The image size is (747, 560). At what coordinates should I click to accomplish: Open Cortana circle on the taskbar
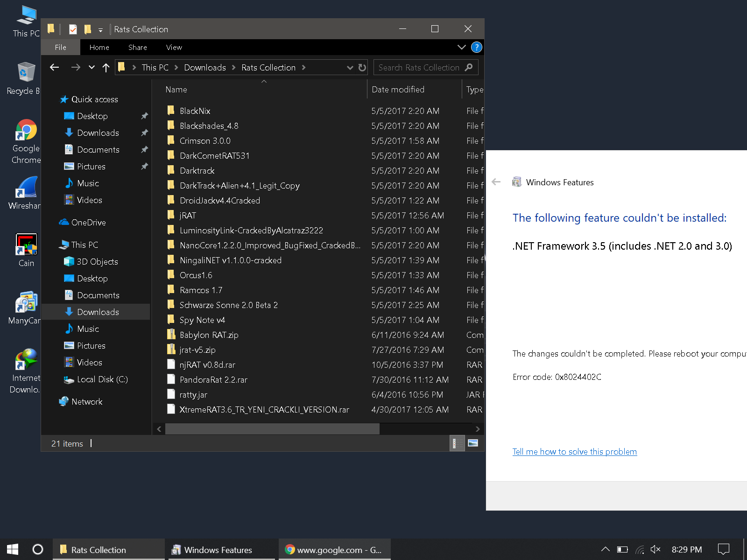pos(38,549)
